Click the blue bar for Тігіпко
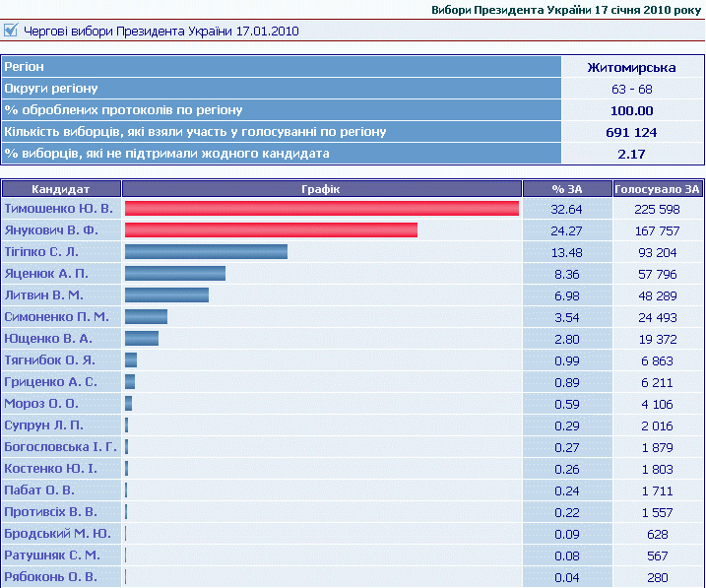The height and width of the screenshot is (588, 706). (x=206, y=252)
